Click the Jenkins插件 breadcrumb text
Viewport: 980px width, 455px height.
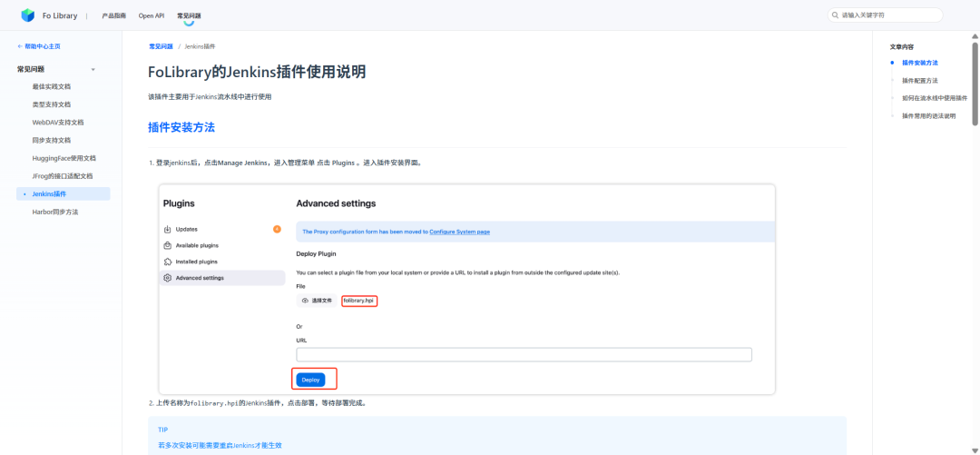pos(200,46)
